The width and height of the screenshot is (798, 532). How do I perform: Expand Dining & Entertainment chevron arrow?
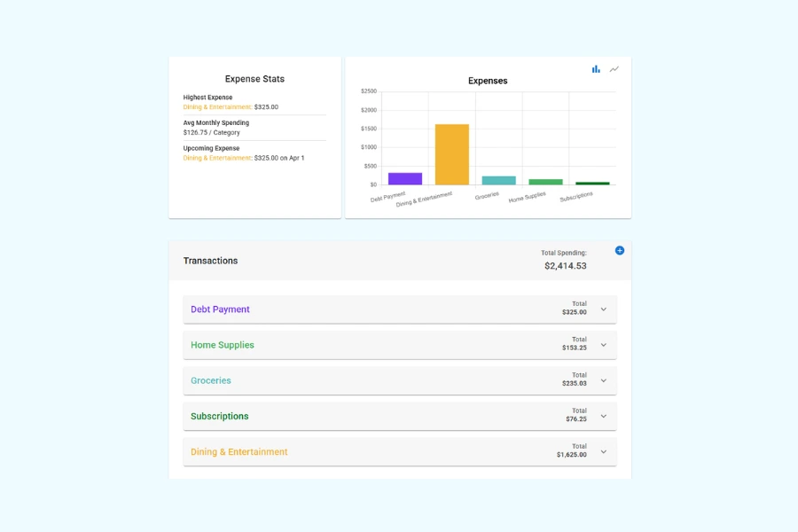604,451
